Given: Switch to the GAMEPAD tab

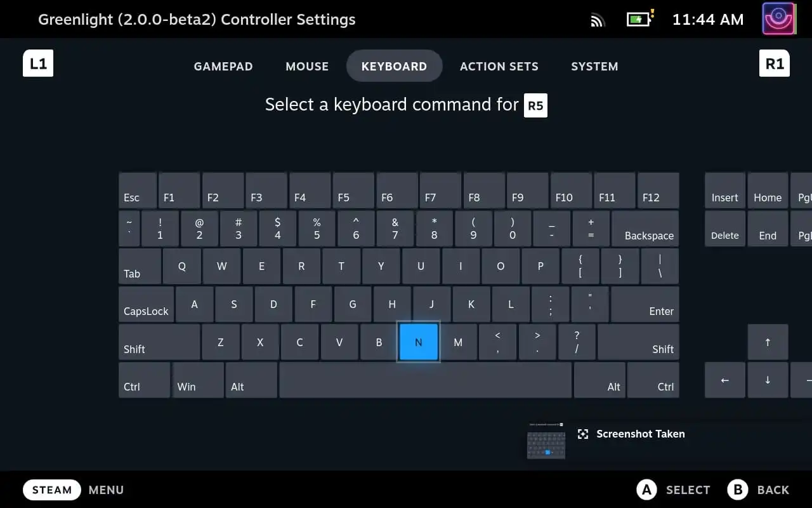Looking at the screenshot, I should coord(223,66).
